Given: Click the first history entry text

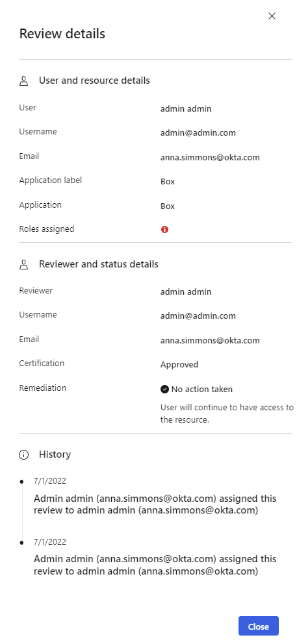Looking at the screenshot, I should 155,504.
